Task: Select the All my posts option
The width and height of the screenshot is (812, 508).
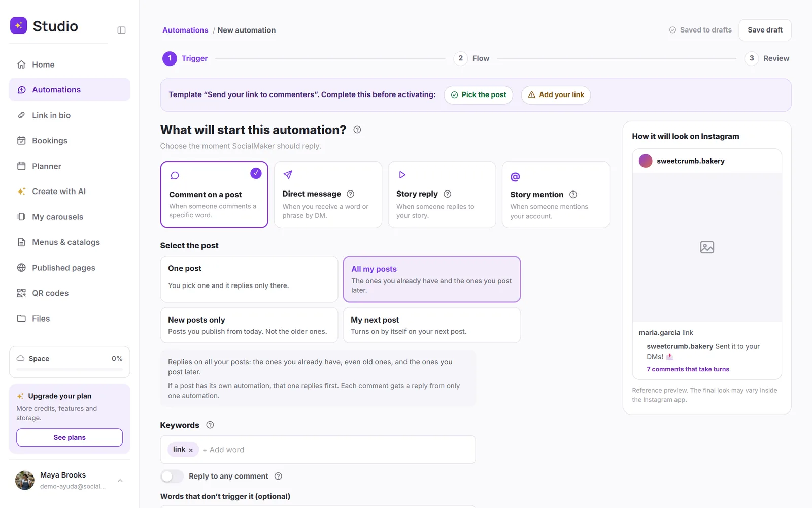Action: [432, 279]
